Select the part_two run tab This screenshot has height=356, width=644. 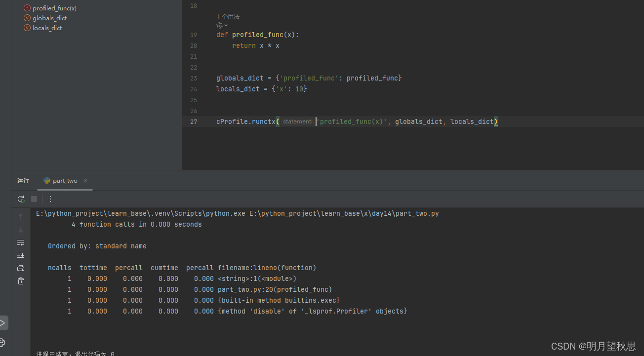(65, 181)
